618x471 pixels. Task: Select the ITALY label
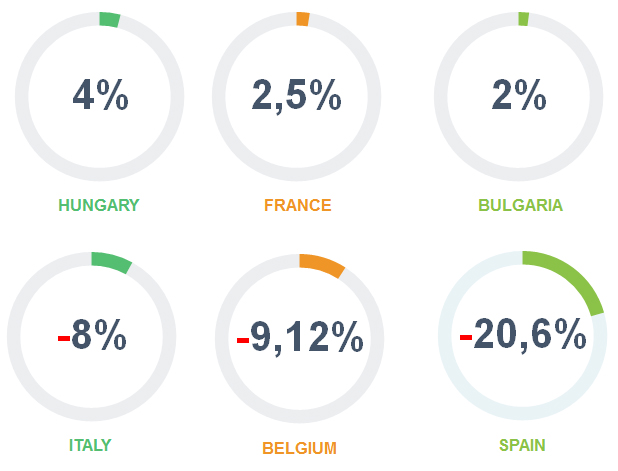pos(90,445)
